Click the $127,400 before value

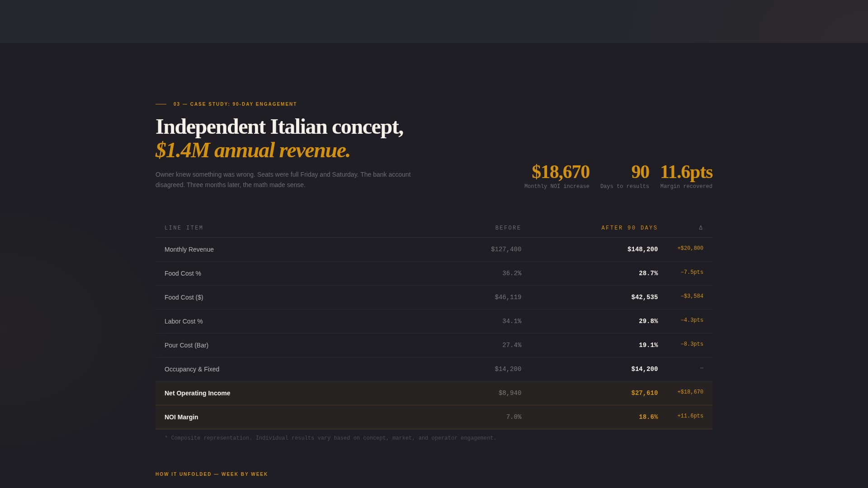point(506,249)
